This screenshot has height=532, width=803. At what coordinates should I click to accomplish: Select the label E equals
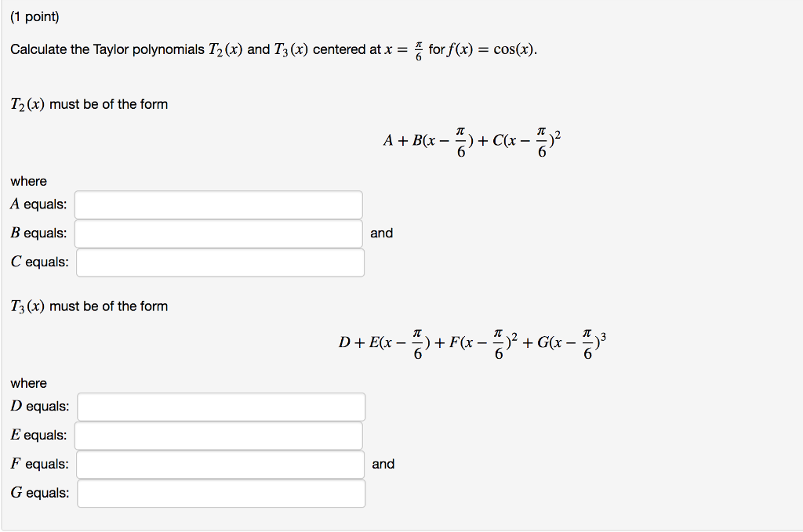click(38, 435)
